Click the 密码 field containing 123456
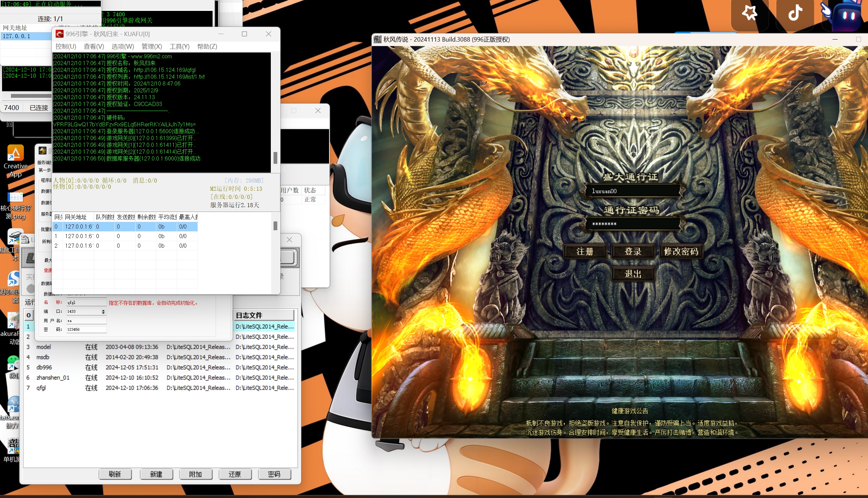The image size is (868, 498). coord(87,330)
